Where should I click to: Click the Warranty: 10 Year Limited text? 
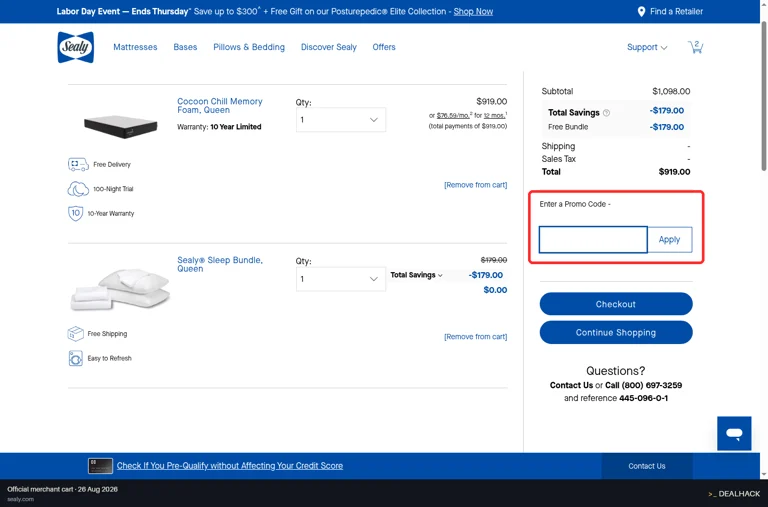click(219, 126)
